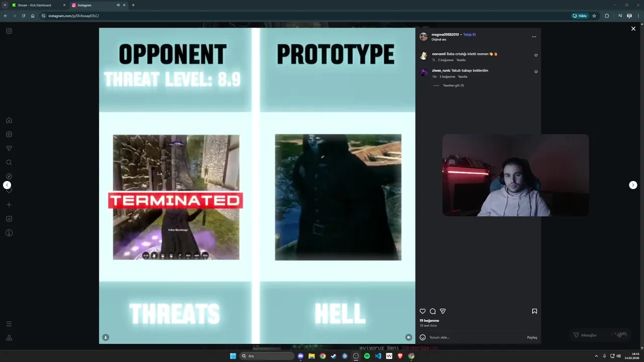The width and height of the screenshot is (644, 362).
Task: Close the post viewer with the X
Action: coord(633,29)
